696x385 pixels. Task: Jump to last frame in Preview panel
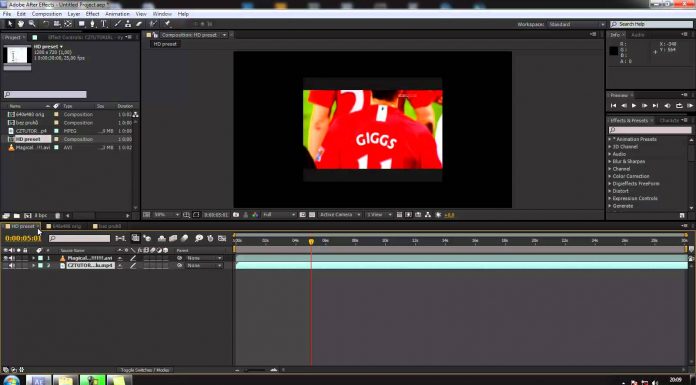655,106
